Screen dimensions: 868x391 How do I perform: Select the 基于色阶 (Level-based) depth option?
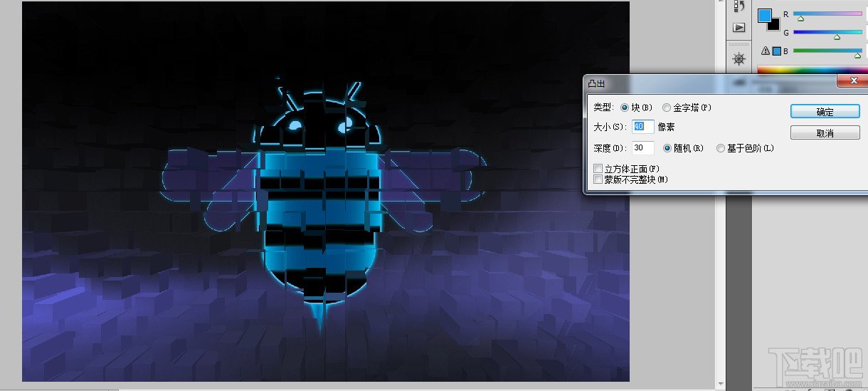coord(721,148)
